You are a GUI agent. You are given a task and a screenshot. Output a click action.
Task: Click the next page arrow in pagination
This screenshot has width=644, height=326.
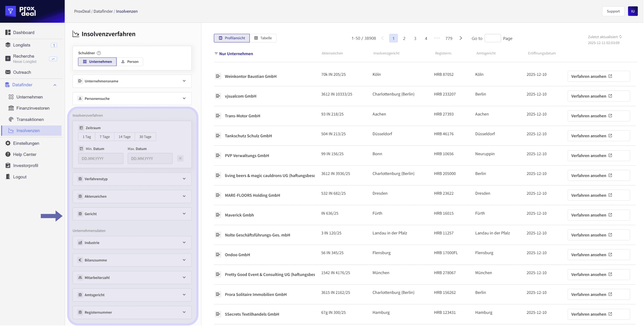pyautogui.click(x=461, y=38)
